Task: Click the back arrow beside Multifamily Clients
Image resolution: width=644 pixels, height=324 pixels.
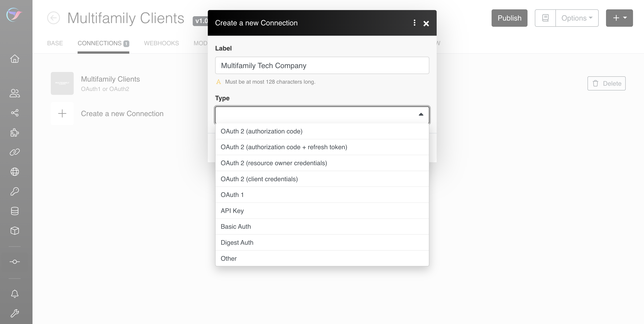Action: pos(54,18)
